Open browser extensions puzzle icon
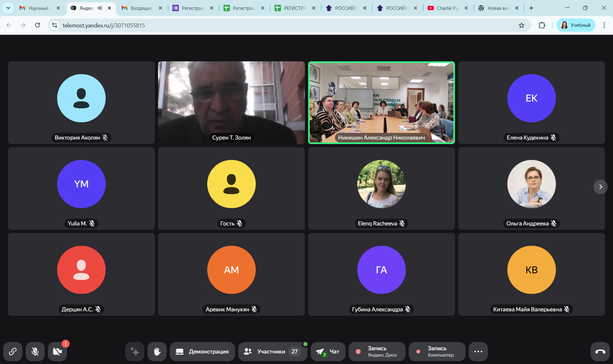The width and height of the screenshot is (613, 364). pos(542,25)
